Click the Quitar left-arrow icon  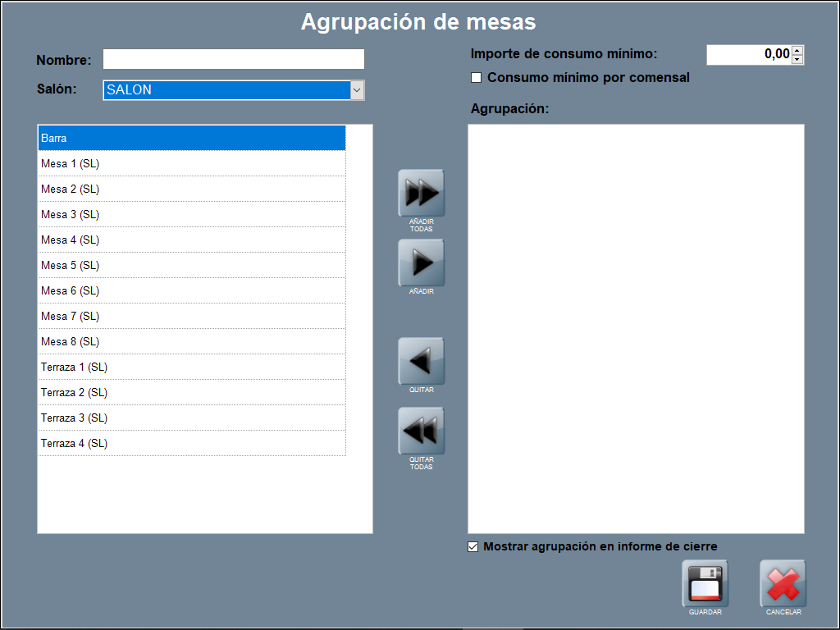[421, 362]
